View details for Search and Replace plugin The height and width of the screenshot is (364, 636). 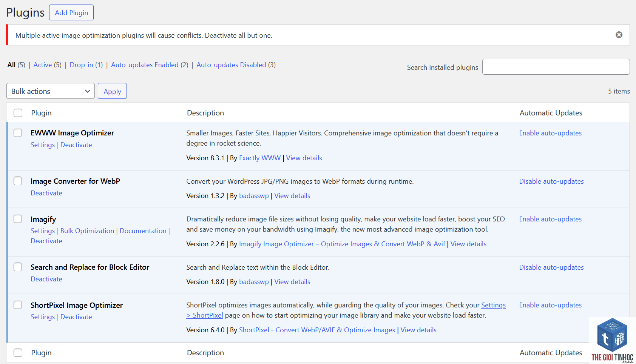292,282
